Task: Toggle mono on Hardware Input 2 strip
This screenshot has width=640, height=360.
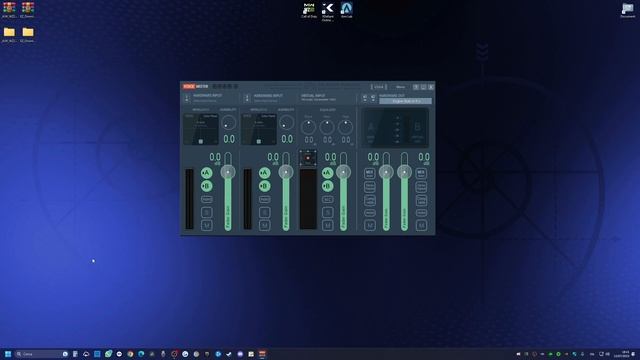Action: click(x=264, y=199)
